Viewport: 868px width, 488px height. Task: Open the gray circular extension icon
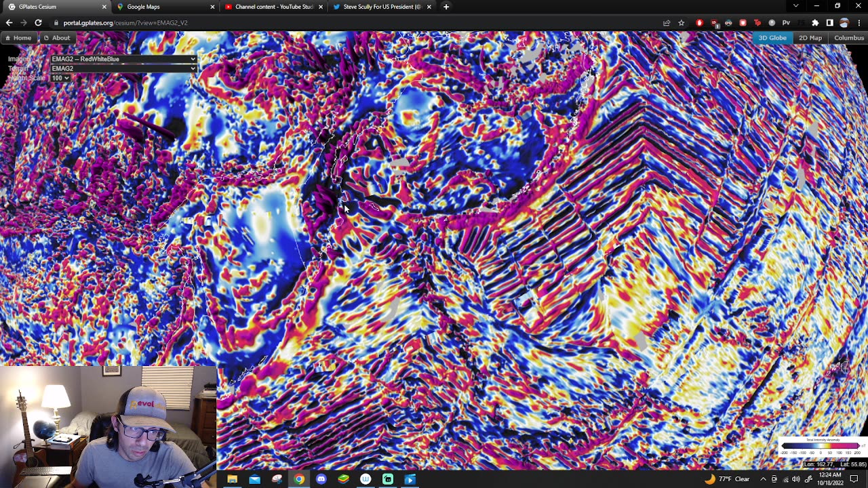tap(772, 23)
